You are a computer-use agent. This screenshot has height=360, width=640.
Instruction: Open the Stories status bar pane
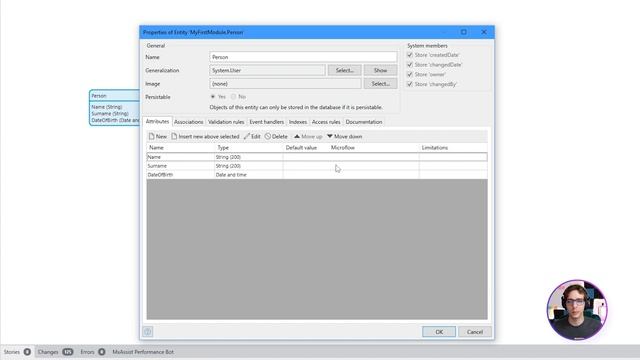17,352
